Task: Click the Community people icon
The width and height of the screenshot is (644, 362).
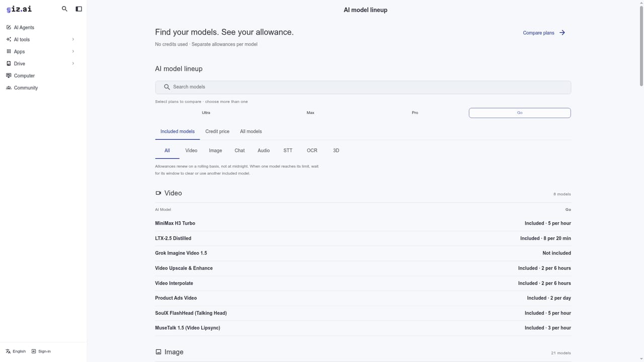Action: coord(9,87)
